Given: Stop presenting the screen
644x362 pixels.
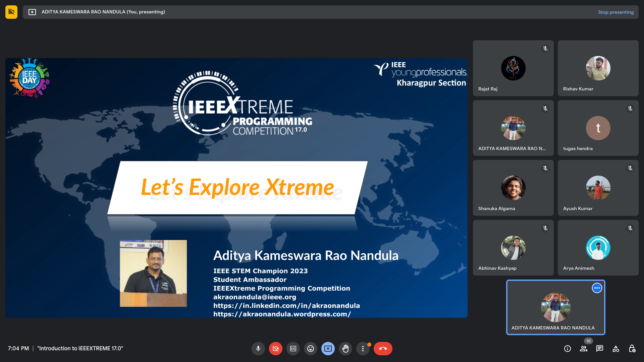Looking at the screenshot, I should coord(616,12).
